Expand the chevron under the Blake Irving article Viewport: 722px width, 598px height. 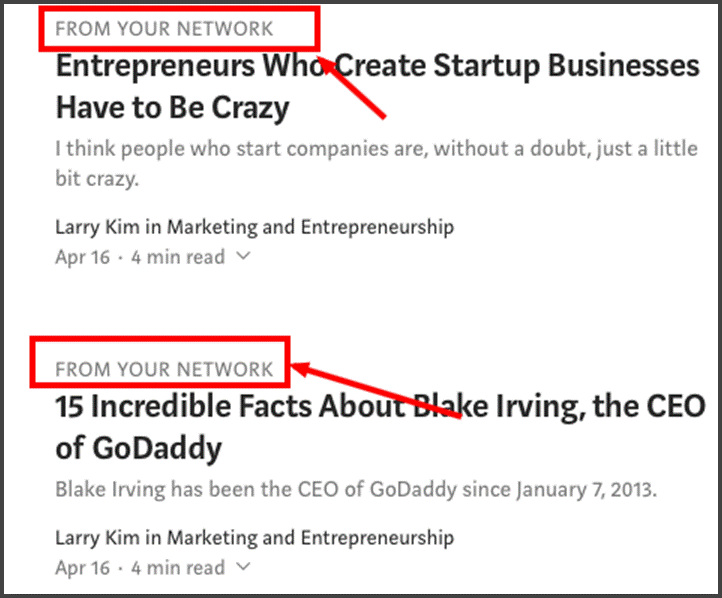click(x=243, y=568)
